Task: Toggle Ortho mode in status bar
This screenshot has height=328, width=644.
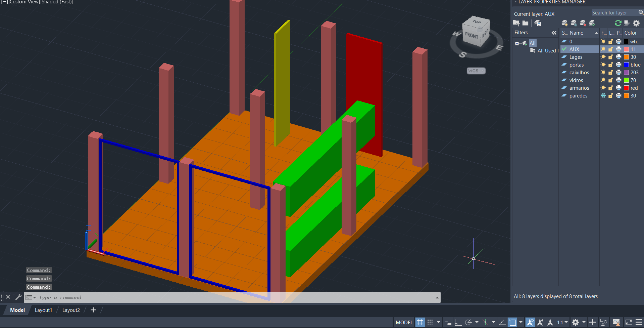Action: (x=458, y=322)
